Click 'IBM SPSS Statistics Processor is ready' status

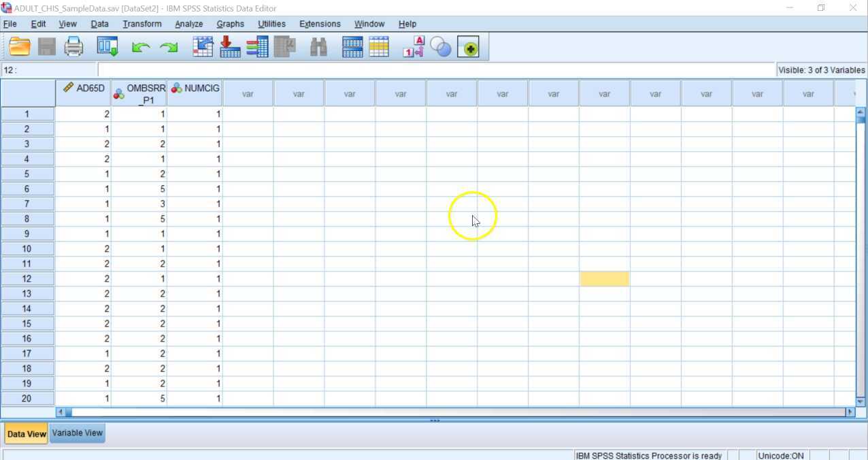pyautogui.click(x=649, y=456)
